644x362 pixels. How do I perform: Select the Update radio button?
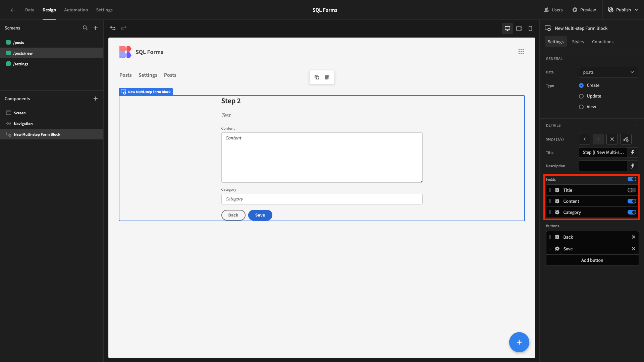[581, 96]
